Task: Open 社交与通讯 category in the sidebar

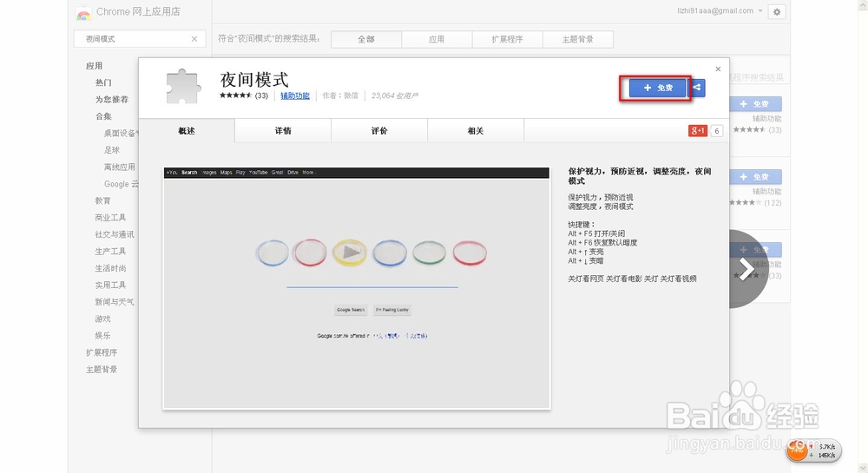Action: click(114, 234)
